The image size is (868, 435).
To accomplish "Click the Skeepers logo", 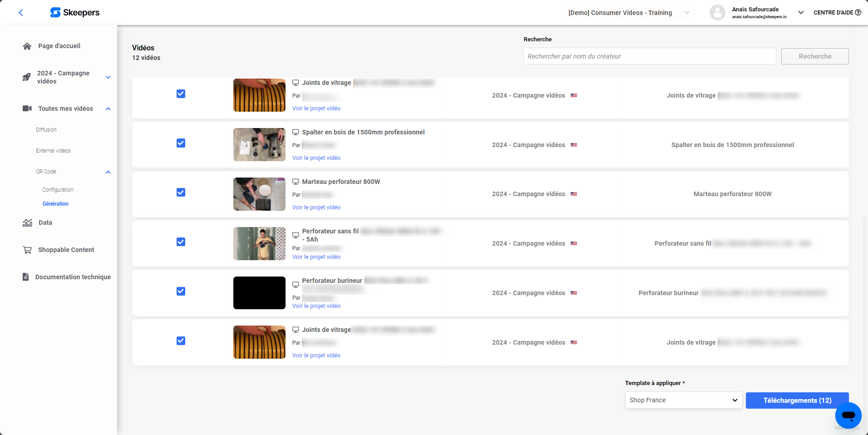I will pyautogui.click(x=75, y=13).
